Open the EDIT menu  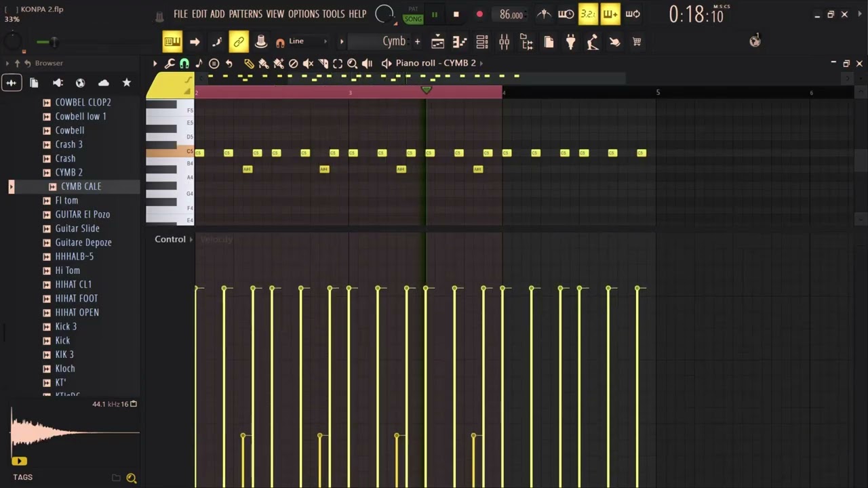pos(199,14)
